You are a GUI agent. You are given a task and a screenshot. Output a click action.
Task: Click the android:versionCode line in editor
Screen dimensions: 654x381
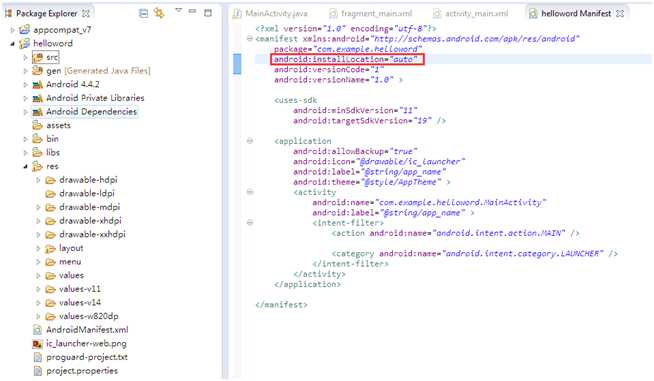[329, 70]
